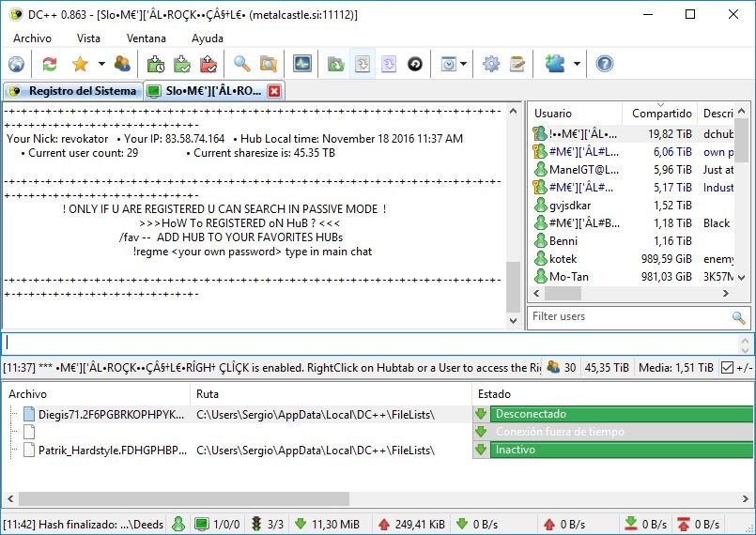The height and width of the screenshot is (535, 756).
Task: Open the Help question mark icon
Action: point(605,64)
